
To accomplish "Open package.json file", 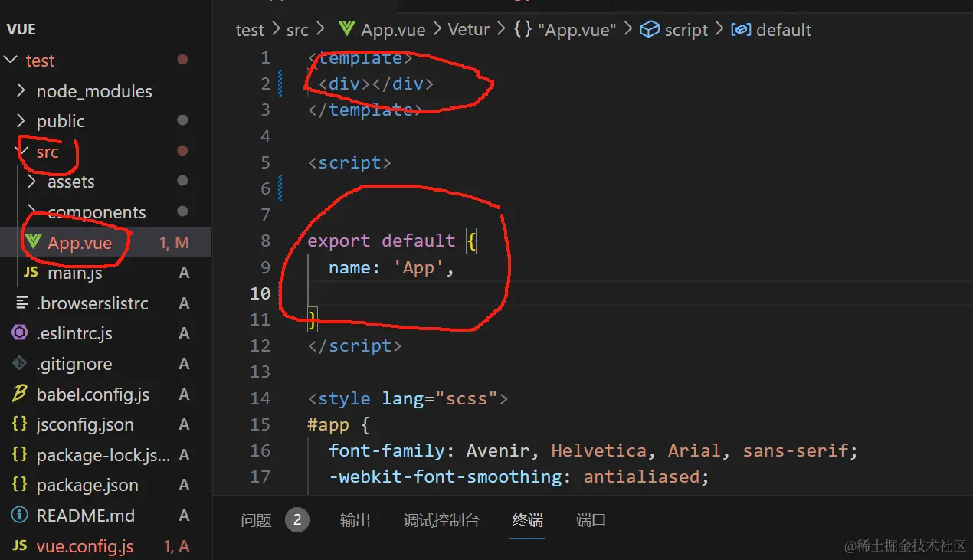I will click(87, 485).
